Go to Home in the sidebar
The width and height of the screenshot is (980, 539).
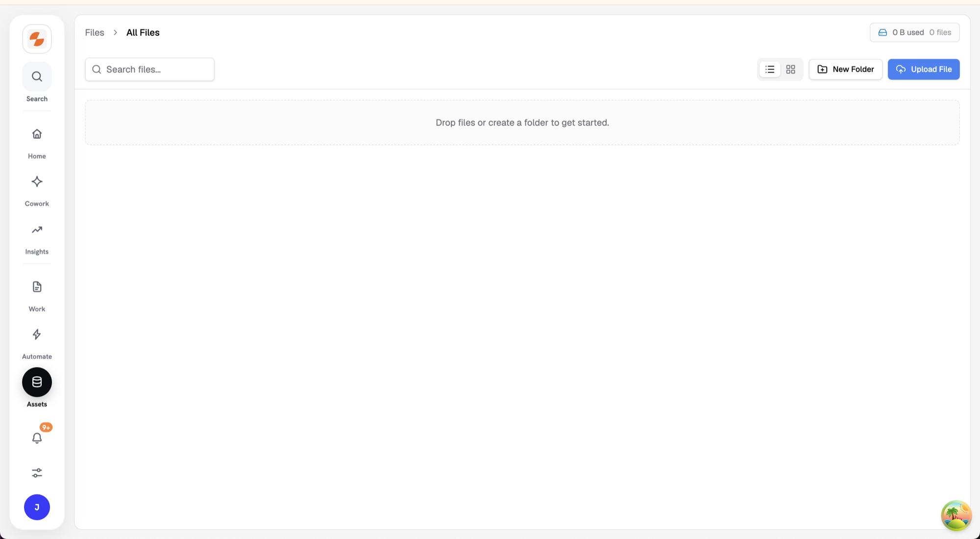tap(37, 134)
